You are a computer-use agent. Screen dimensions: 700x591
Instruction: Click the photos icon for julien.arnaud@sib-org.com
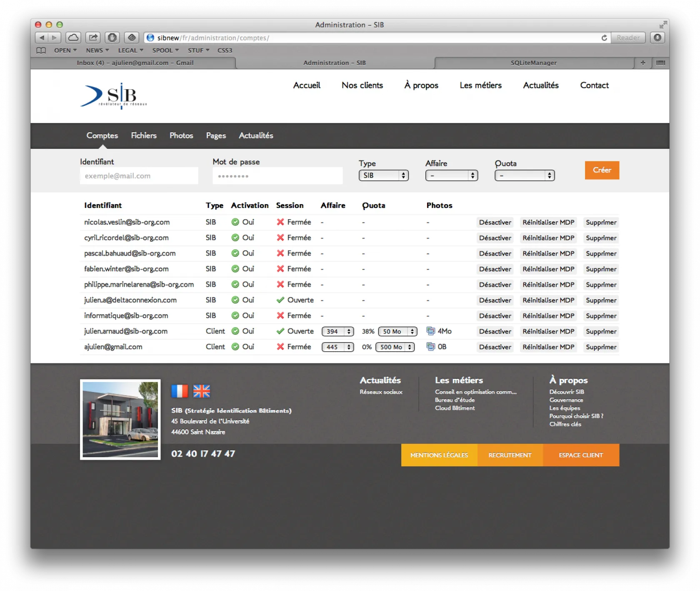coord(430,331)
